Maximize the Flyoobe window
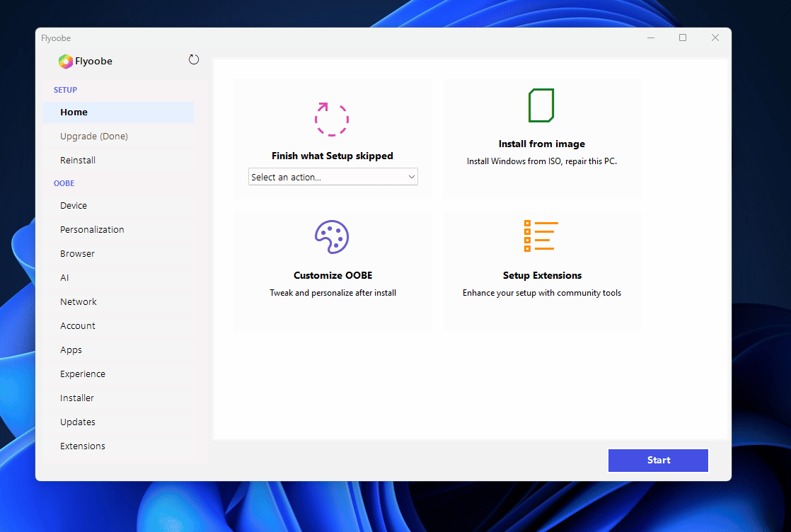Viewport: 791px width, 532px height. pos(683,38)
